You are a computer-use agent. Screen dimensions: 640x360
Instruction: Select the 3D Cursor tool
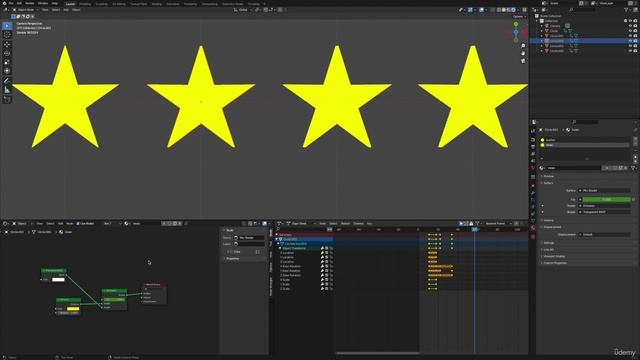(x=7, y=35)
